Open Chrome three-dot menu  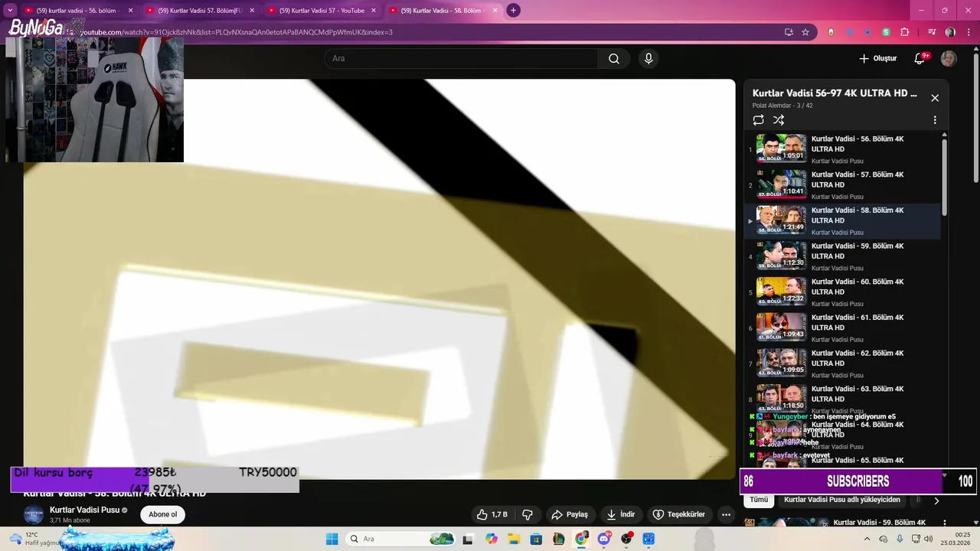[x=969, y=32]
